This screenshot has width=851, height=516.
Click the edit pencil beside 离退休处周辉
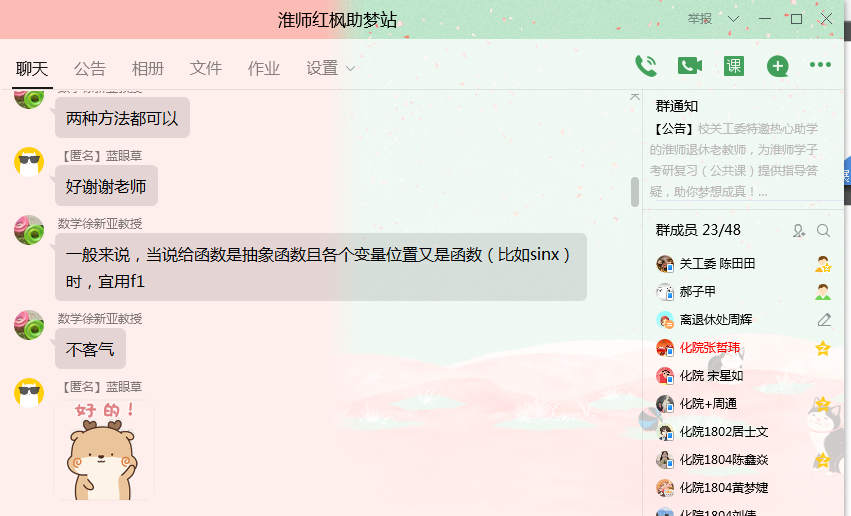click(x=824, y=320)
